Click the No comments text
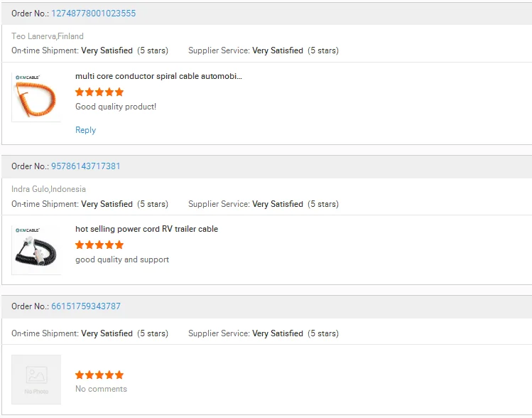The width and height of the screenshot is (532, 418). pyautogui.click(x=101, y=389)
